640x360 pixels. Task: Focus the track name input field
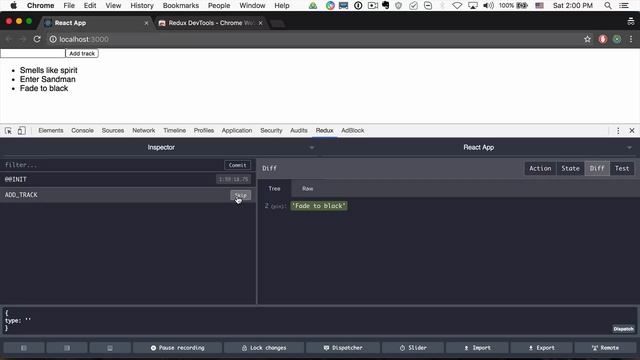(33, 53)
